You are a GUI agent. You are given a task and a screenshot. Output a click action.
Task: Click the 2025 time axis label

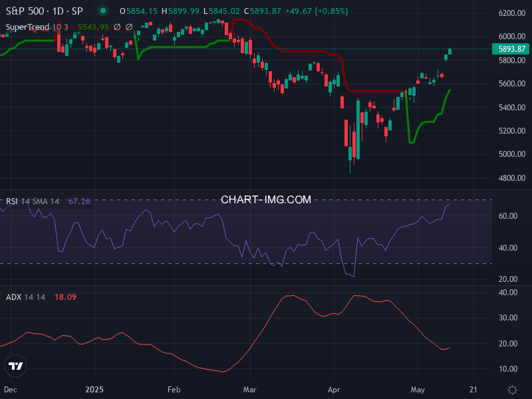94,390
